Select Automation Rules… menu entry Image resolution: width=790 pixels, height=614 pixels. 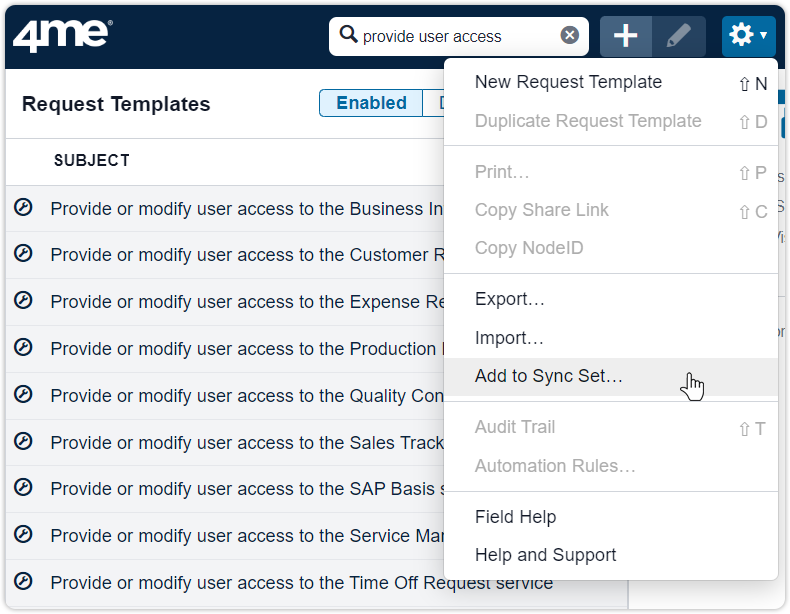[x=611, y=466]
